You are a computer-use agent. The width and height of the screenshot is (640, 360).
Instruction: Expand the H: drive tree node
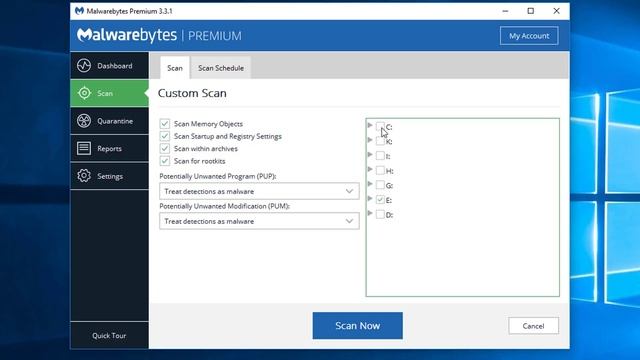coord(370,169)
